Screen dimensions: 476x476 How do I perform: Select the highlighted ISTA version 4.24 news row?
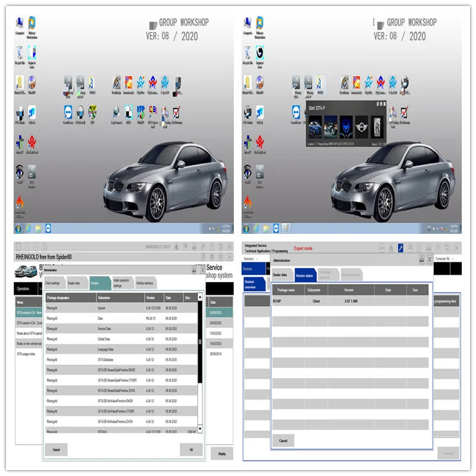click(29, 312)
